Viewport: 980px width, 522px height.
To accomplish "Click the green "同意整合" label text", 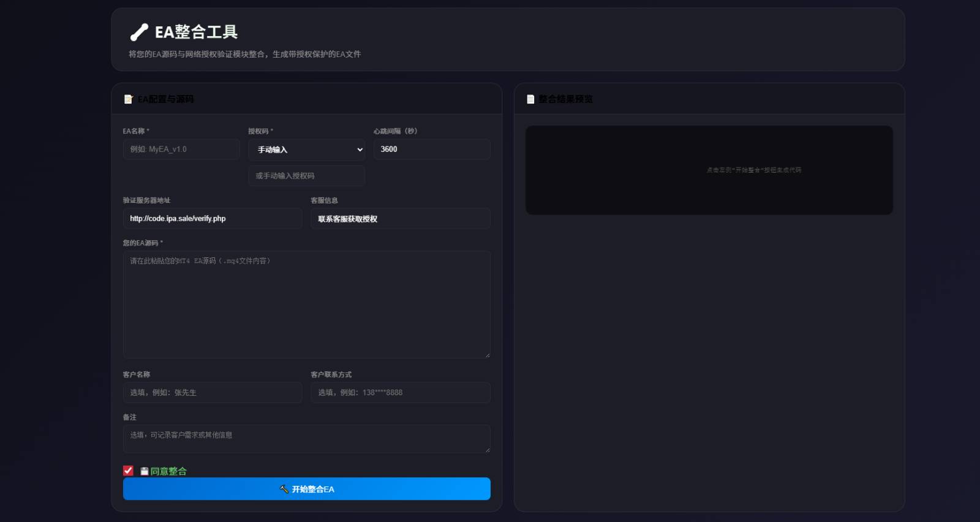I will 168,471.
